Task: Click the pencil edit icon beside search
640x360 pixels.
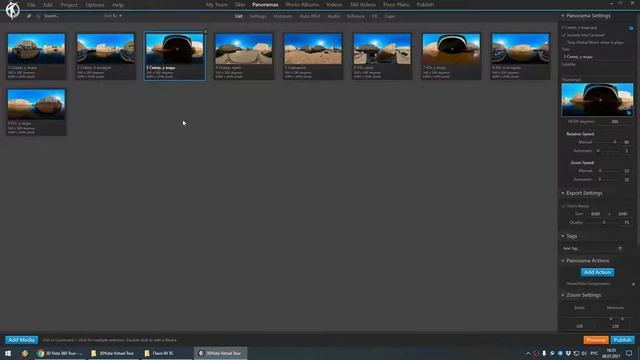Action: click(29, 16)
